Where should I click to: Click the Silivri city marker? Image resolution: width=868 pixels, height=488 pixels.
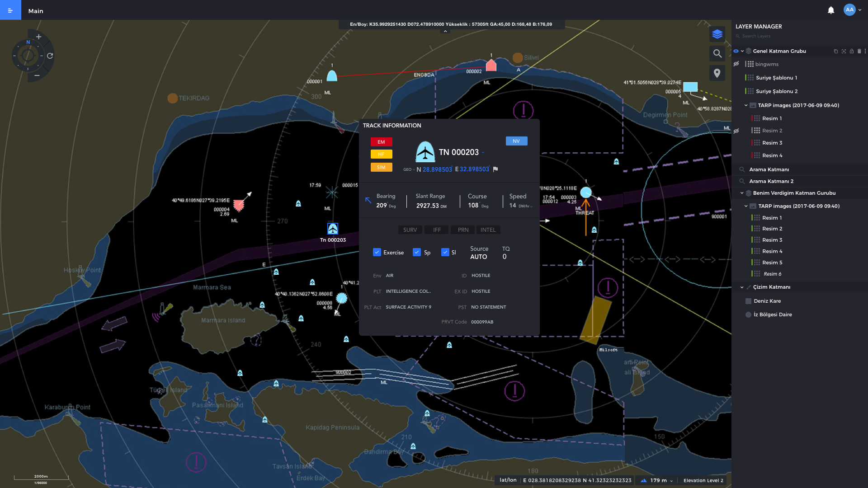[x=518, y=58]
